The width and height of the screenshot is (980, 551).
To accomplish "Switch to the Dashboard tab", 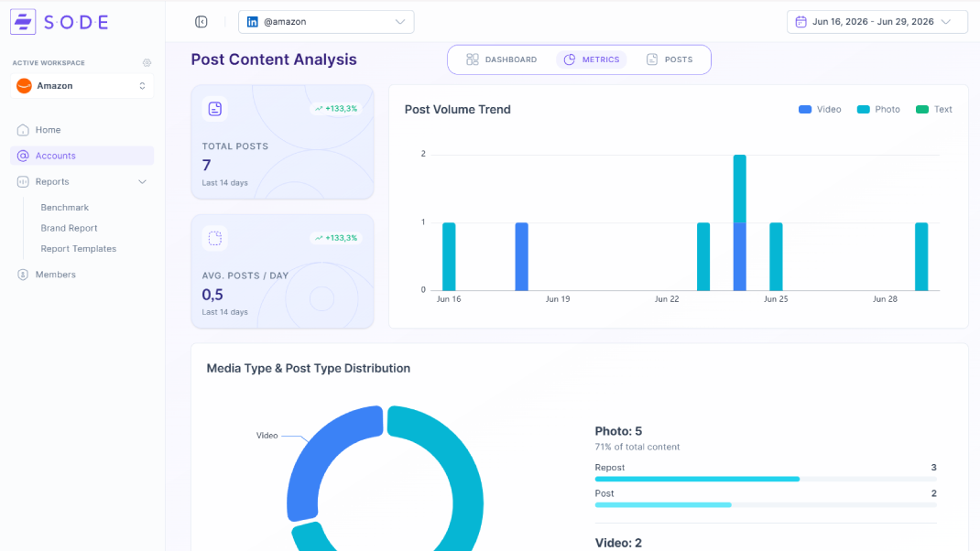I will click(502, 59).
